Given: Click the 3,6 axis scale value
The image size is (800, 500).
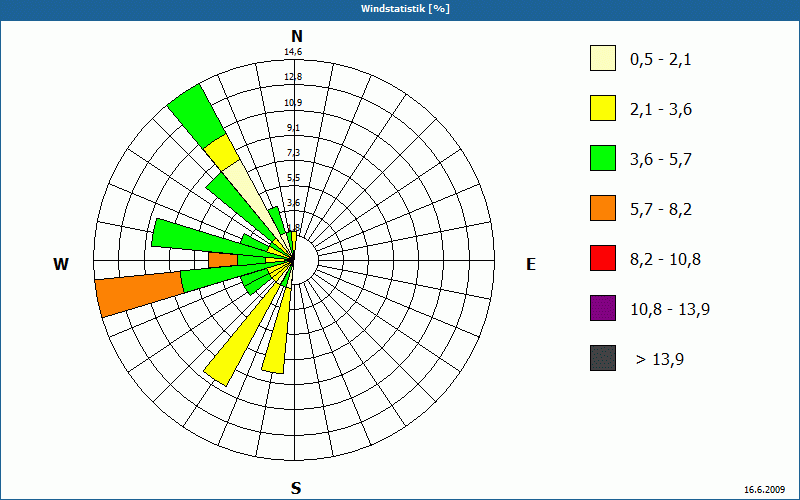Looking at the screenshot, I should click(293, 203).
